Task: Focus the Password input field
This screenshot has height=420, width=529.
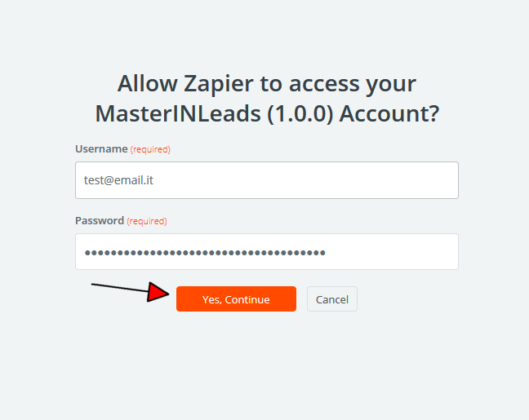Action: tap(266, 252)
